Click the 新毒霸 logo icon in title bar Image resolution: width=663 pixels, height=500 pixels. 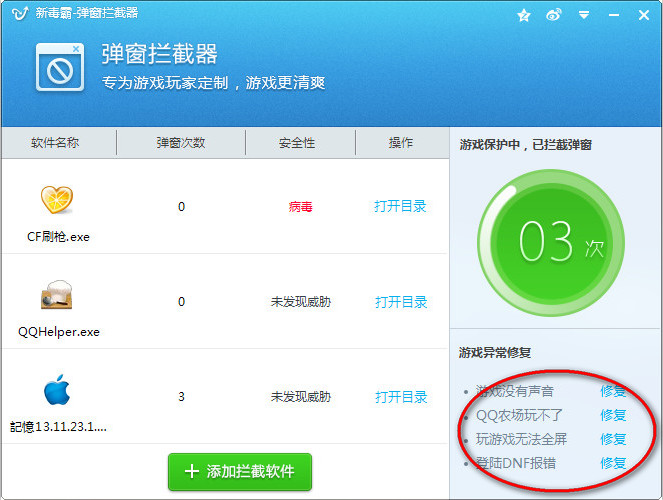(x=20, y=13)
